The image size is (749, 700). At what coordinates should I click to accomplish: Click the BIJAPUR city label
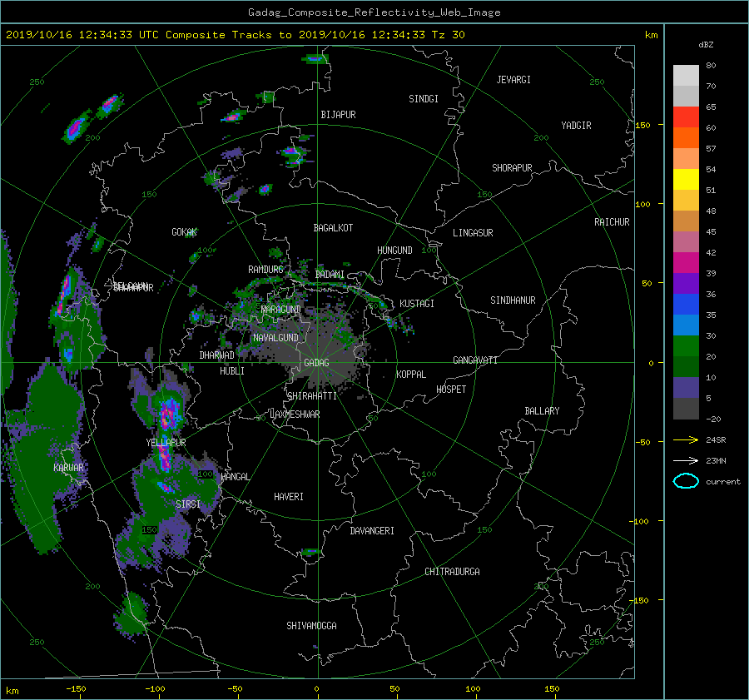point(338,115)
